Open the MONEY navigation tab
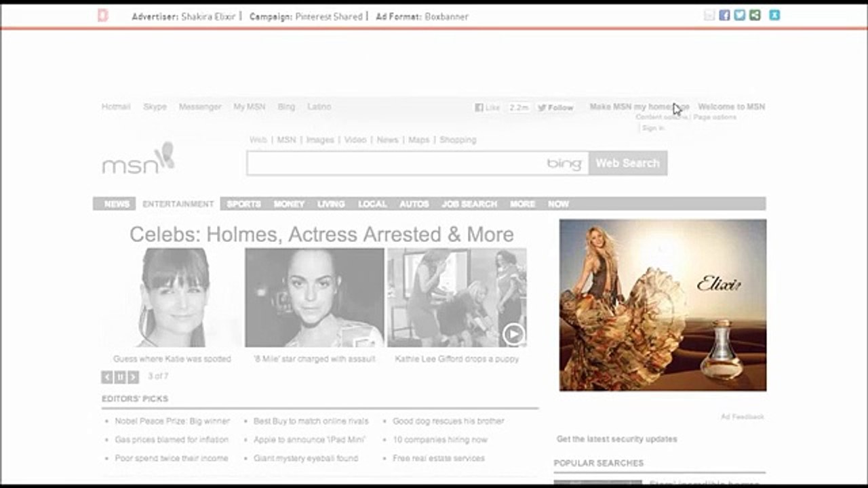The height and width of the screenshot is (488, 868). coord(290,204)
